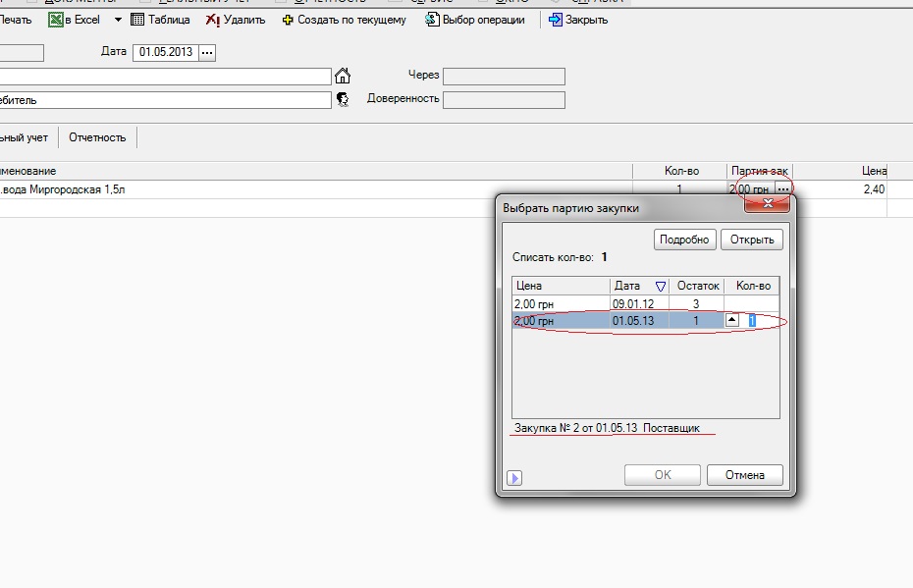Export the document to Excel
Image resolution: width=913 pixels, height=588 pixels.
tap(75, 20)
